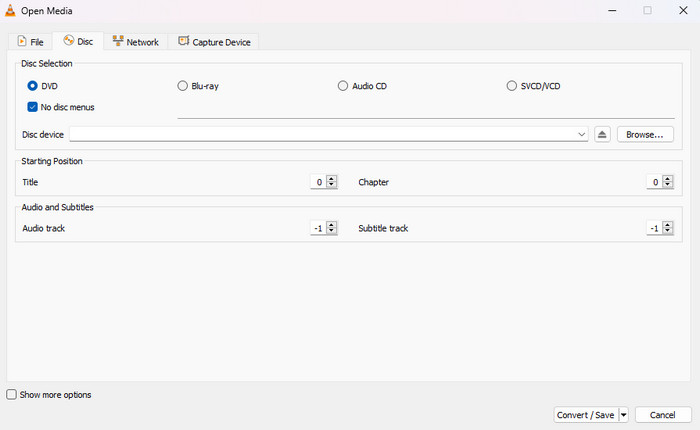Increment the Audio track spinner
This screenshot has width=700, height=430.
pos(331,225)
